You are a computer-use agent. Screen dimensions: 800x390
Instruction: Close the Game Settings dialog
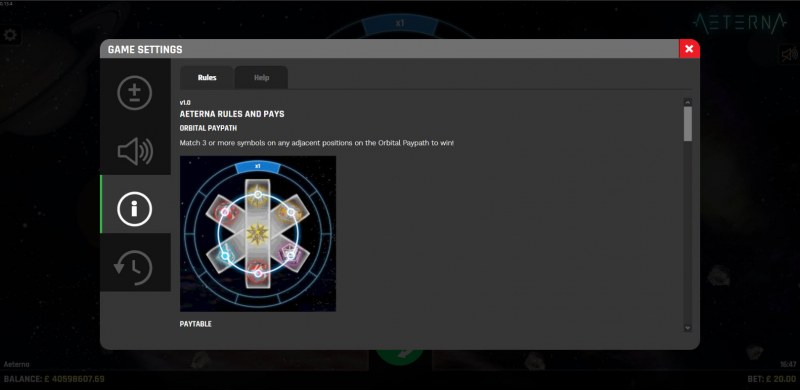coord(689,49)
